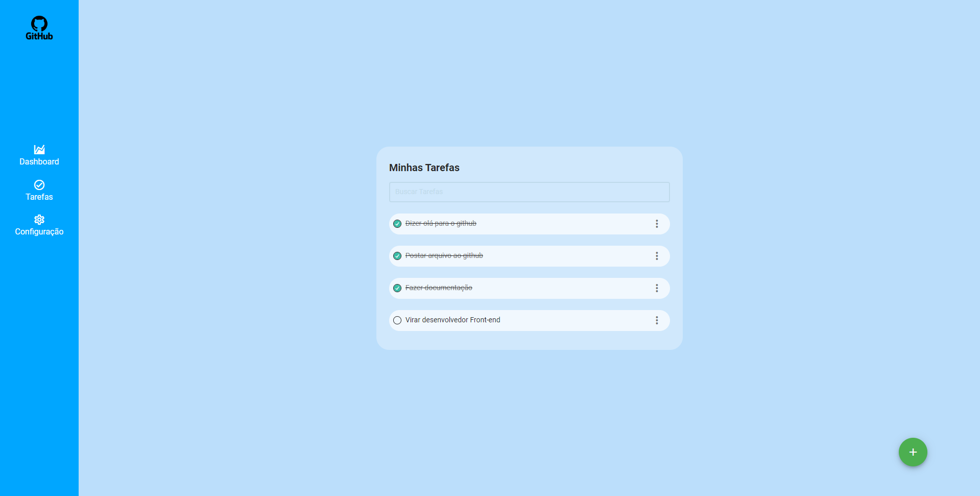This screenshot has width=980, height=496.
Task: Open Configuração via the gear icon
Action: tap(39, 219)
